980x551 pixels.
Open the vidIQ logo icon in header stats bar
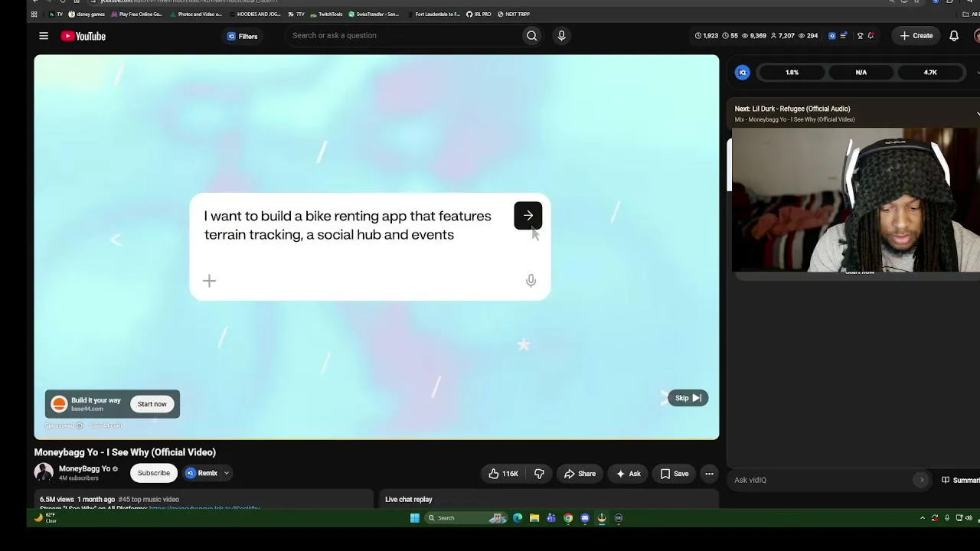(x=832, y=36)
